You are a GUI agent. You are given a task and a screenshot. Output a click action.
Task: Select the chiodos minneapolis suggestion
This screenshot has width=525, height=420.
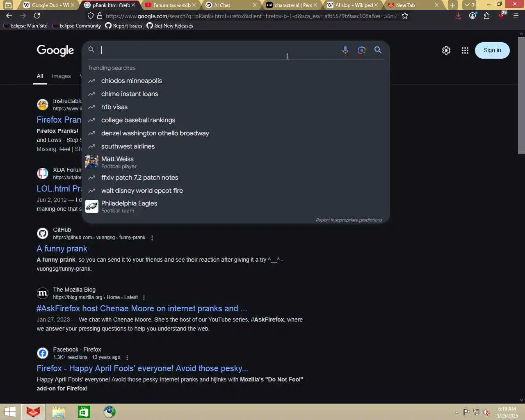(235, 81)
